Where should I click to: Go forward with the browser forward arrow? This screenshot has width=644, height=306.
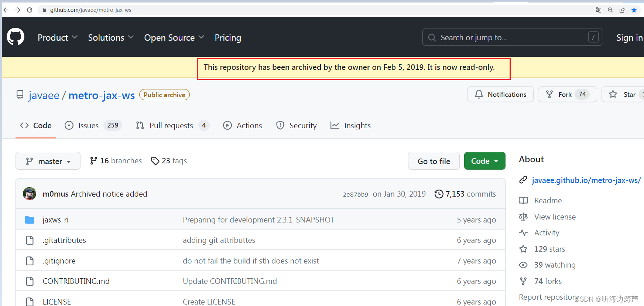18,10
